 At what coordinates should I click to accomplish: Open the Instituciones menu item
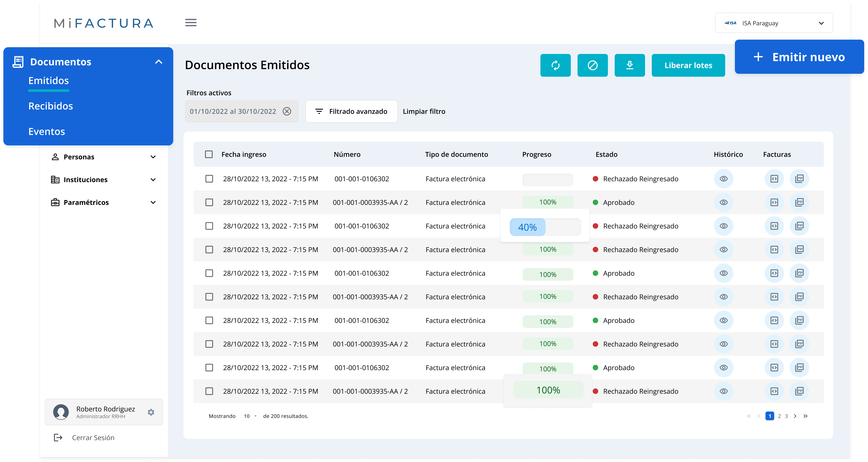click(103, 180)
